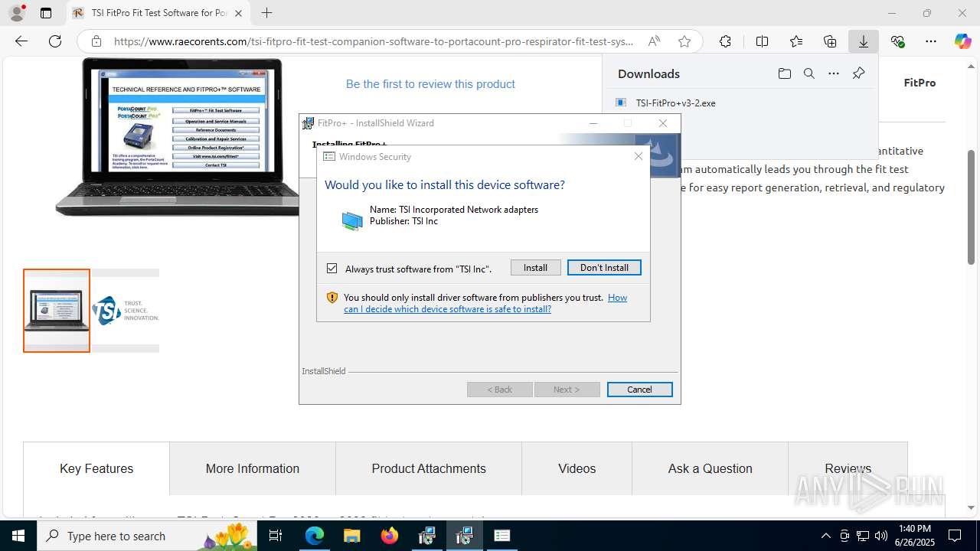Select the laptop product thumbnail
The width and height of the screenshot is (980, 551).
click(x=57, y=311)
